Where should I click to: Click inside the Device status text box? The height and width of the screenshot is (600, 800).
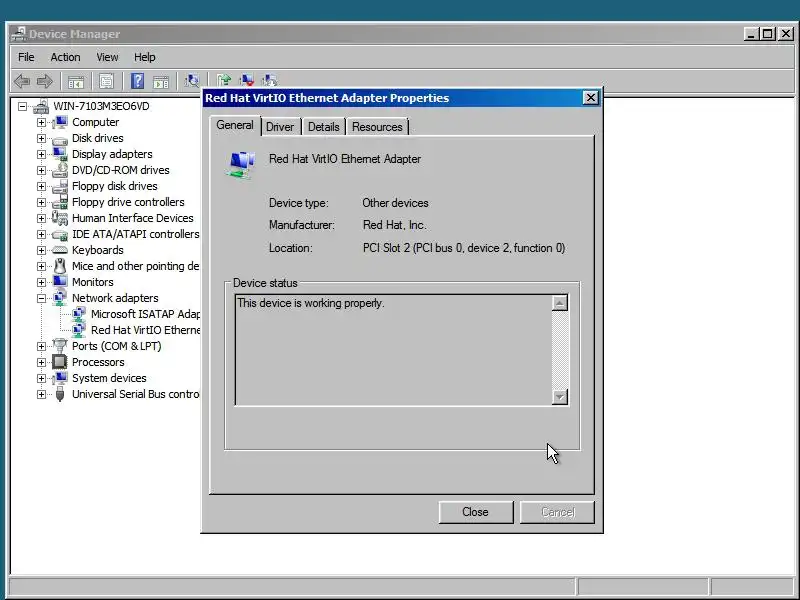(393, 350)
